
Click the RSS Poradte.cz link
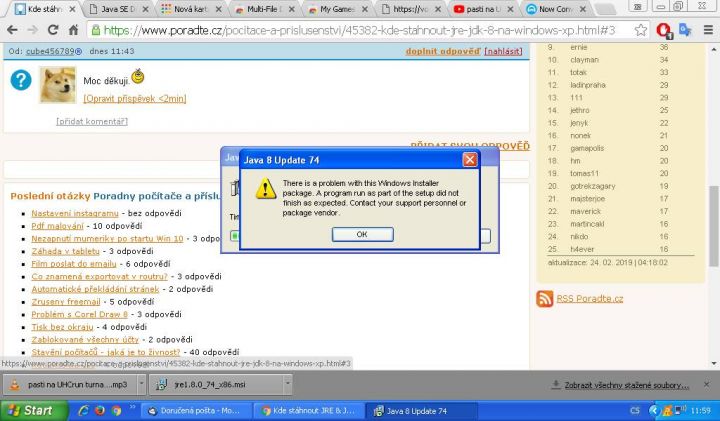[590, 298]
